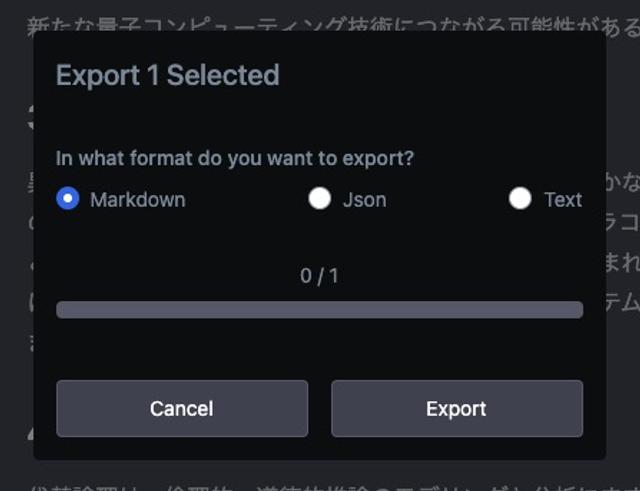Click the Text label next to radio

pyautogui.click(x=563, y=200)
